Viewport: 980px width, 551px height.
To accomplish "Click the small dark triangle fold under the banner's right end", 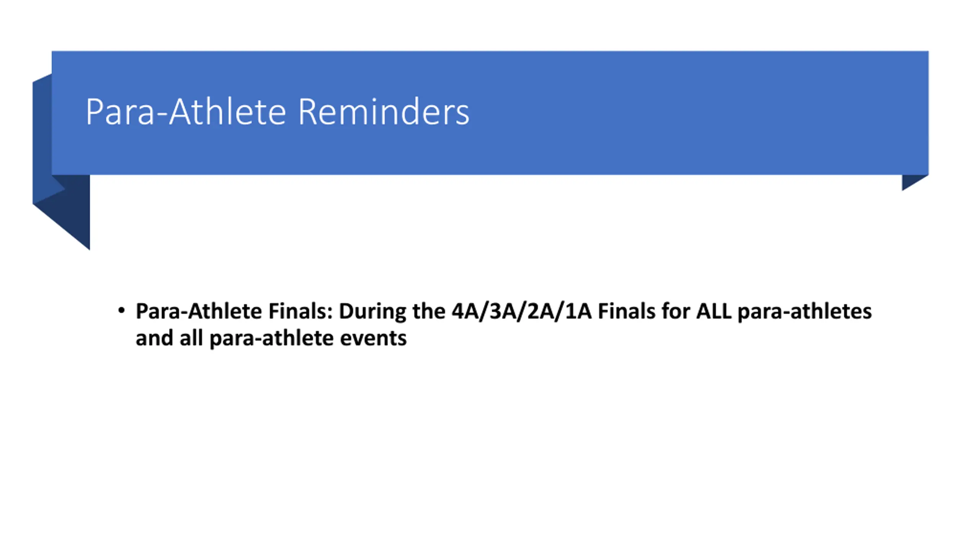I will (913, 181).
